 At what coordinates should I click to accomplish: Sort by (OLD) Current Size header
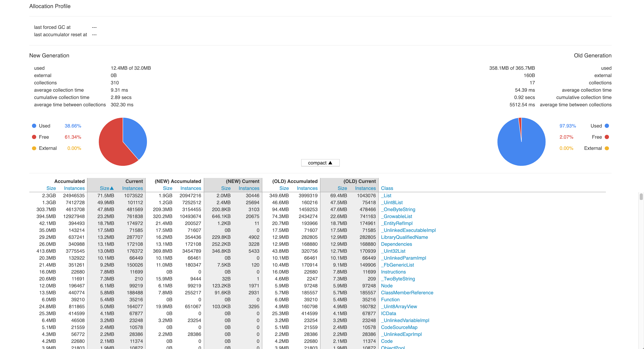coord(342,188)
